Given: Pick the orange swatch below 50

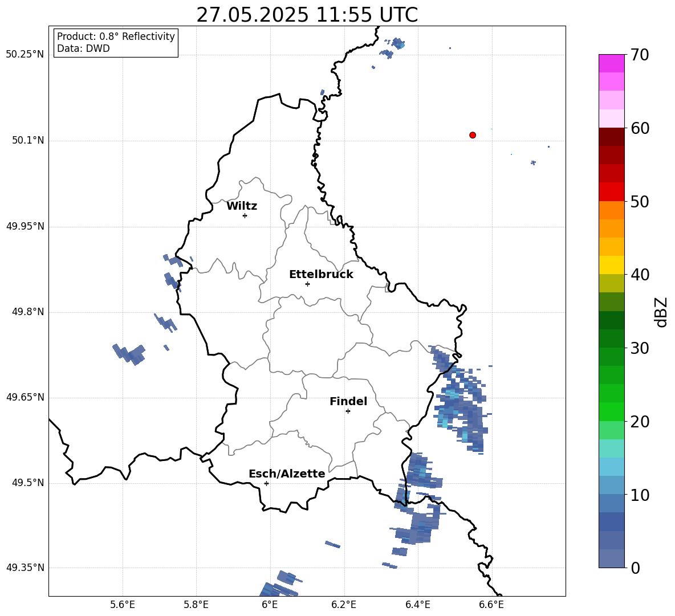Looking at the screenshot, I should click(x=612, y=210).
